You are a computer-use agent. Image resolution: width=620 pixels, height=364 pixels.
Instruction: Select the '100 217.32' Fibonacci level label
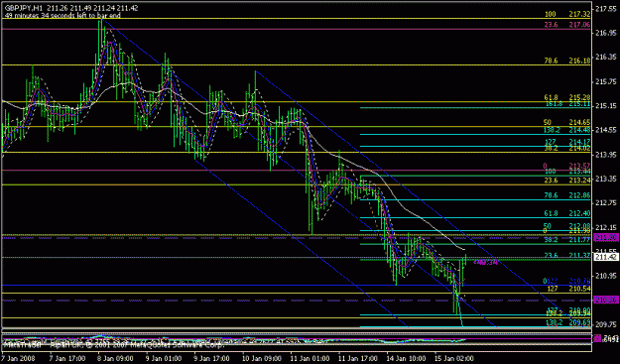coord(567,14)
